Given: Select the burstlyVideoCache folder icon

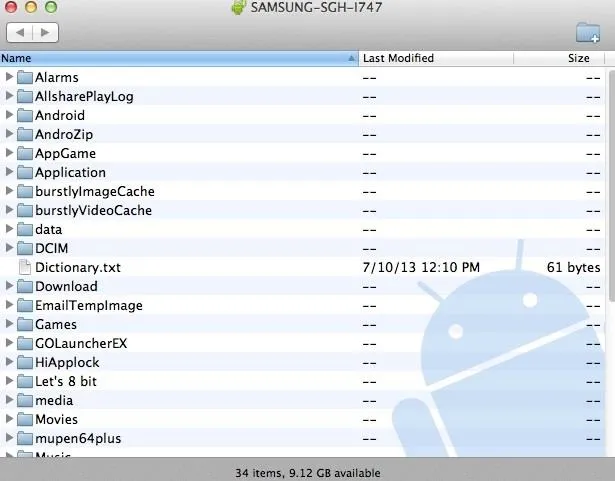Looking at the screenshot, I should (25, 210).
